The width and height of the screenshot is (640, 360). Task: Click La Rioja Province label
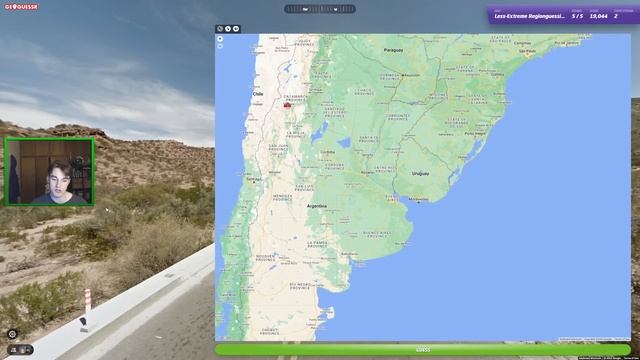(x=296, y=135)
